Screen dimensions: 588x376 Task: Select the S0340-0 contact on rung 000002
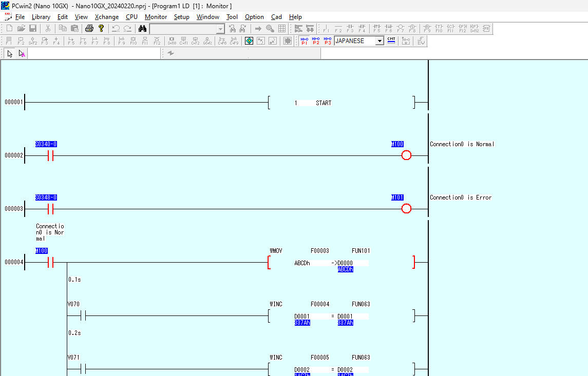[51, 155]
